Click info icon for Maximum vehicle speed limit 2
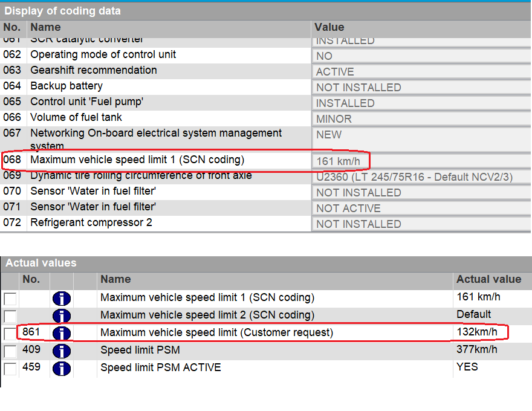The width and height of the screenshot is (532, 411). point(62,316)
